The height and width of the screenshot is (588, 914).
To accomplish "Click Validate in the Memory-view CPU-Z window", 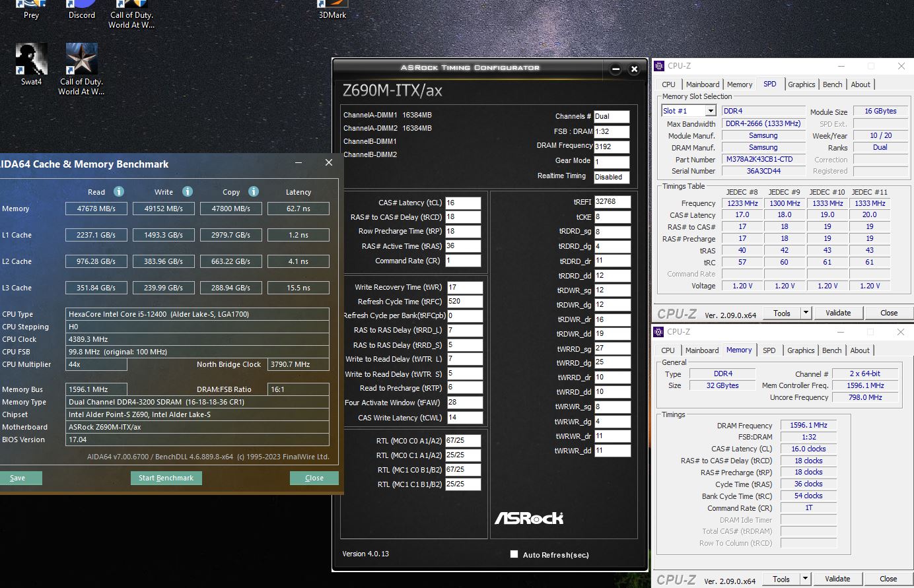I will 837,579.
